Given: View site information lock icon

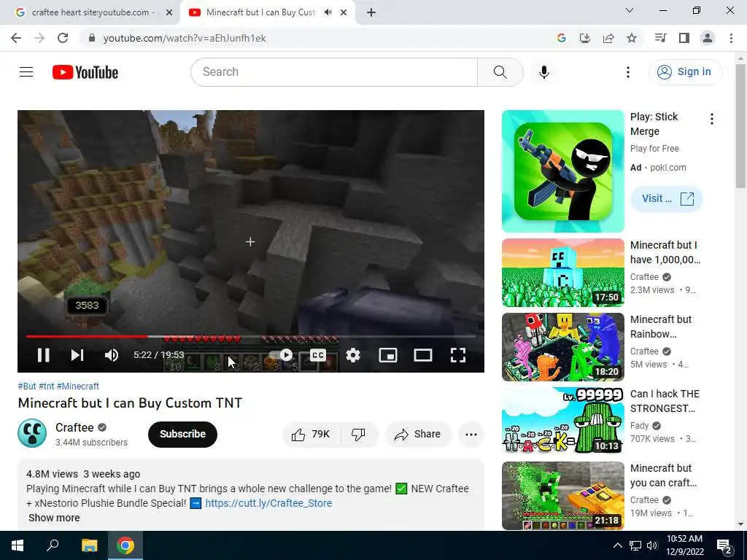Looking at the screenshot, I should (92, 38).
